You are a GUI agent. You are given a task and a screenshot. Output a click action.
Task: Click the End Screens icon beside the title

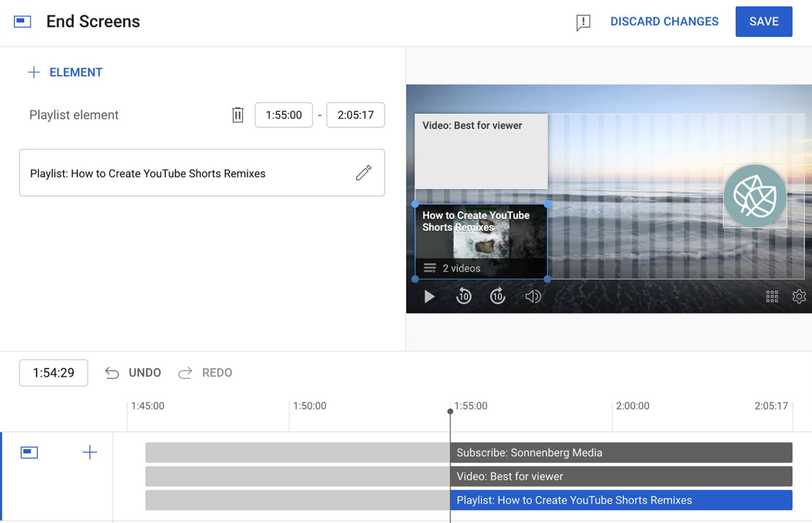[x=22, y=21]
